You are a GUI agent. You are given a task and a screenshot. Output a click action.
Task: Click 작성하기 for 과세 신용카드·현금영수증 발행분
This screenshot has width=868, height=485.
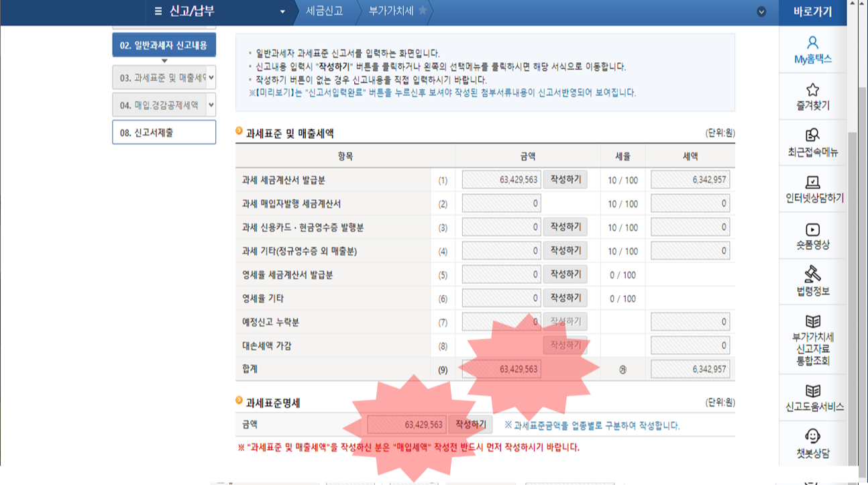[x=565, y=227]
